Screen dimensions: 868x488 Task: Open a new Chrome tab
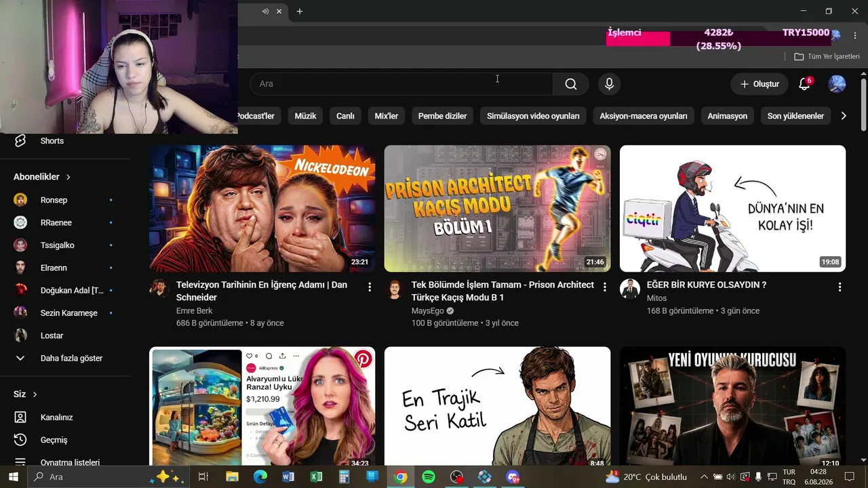coord(300,11)
